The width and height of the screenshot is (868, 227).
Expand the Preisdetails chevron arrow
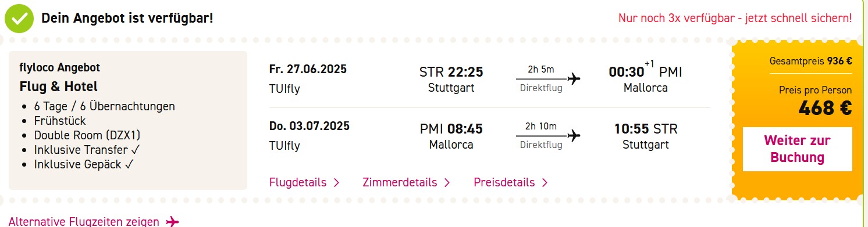[545, 183]
